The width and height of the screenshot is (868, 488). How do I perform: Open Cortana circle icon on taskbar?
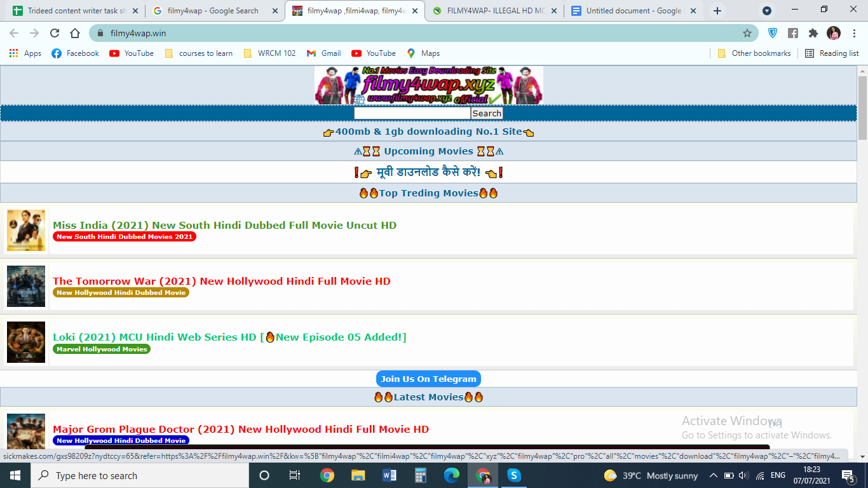[x=264, y=475]
